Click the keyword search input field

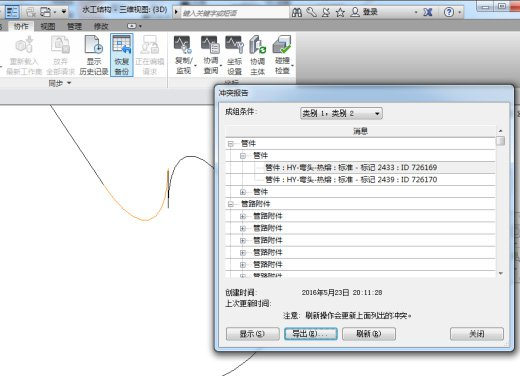pyautogui.click(x=235, y=13)
